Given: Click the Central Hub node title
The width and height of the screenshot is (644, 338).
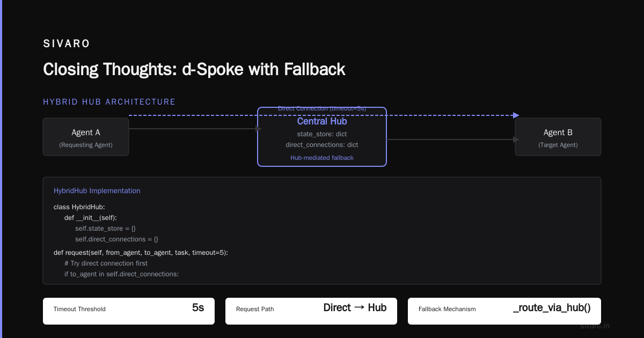Looking at the screenshot, I should click(322, 121).
